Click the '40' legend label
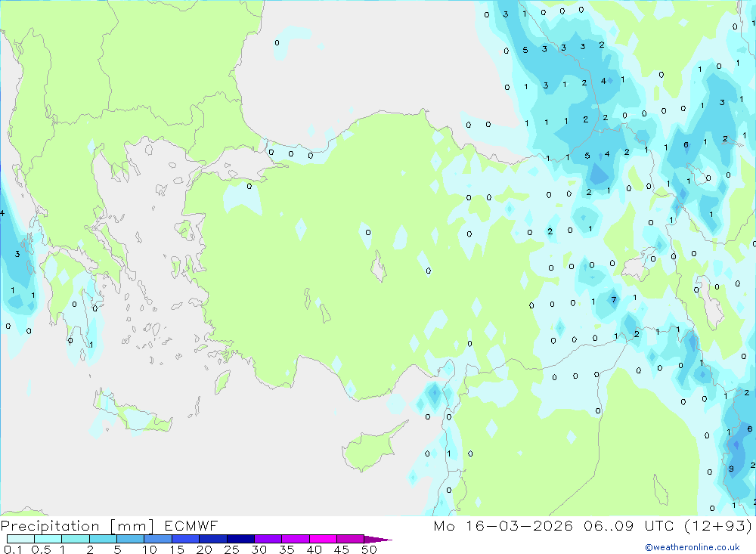 point(314,549)
